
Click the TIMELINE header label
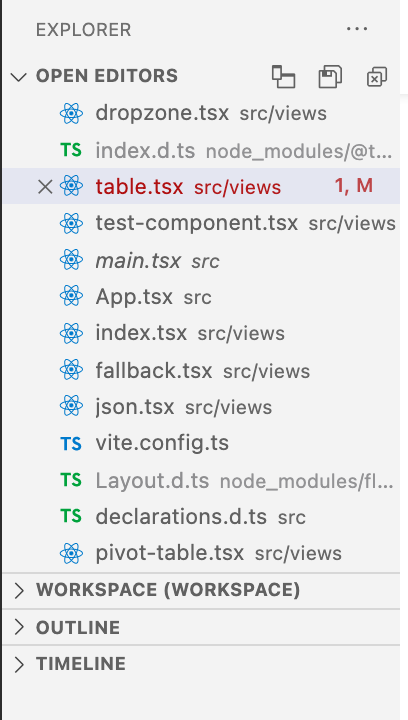pyautogui.click(x=81, y=664)
